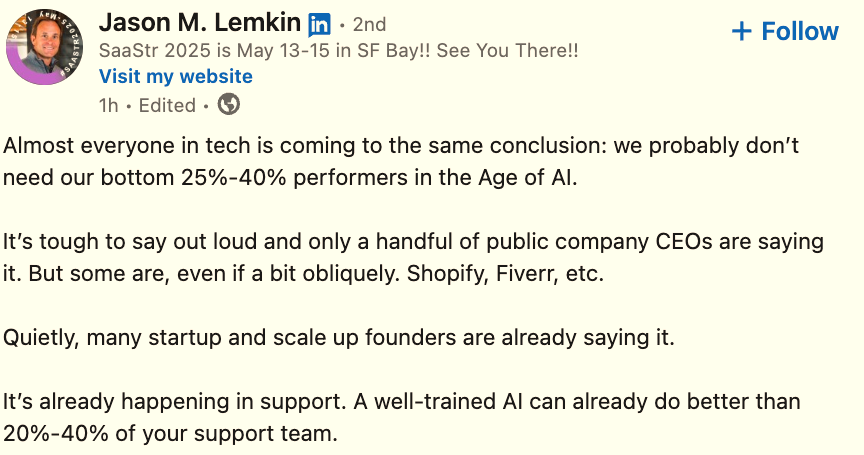Image resolution: width=864 pixels, height=455 pixels.
Task: Click the globe public visibility icon
Action: point(228,104)
